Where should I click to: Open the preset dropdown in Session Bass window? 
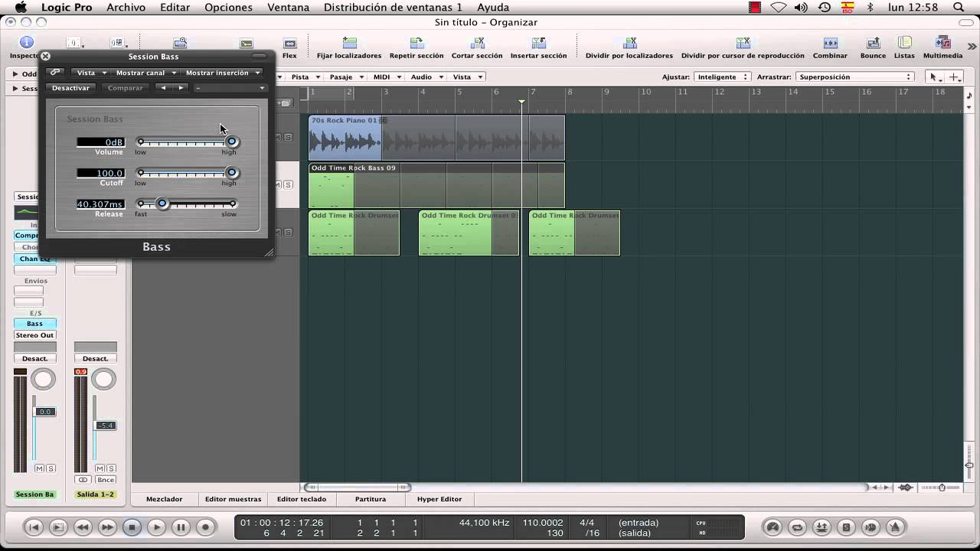[x=230, y=88]
